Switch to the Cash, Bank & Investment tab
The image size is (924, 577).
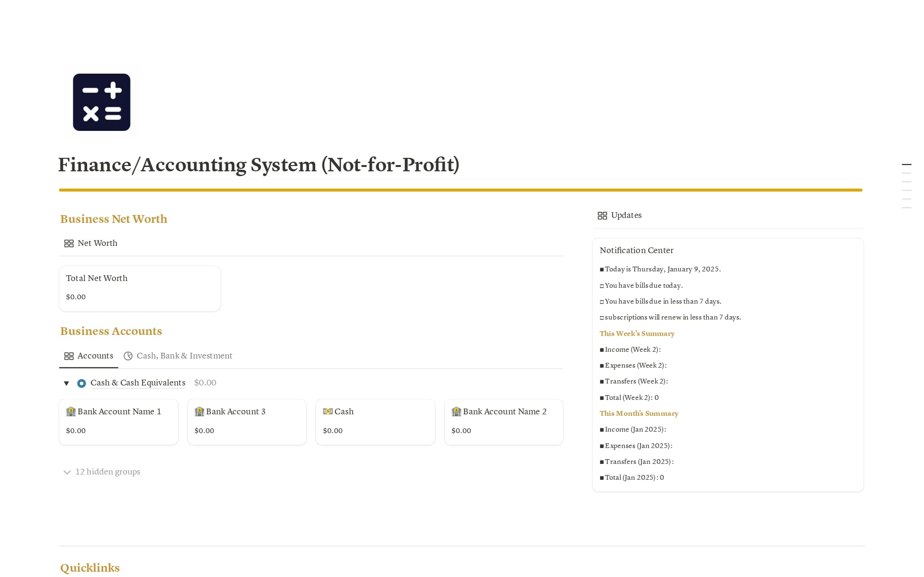click(x=184, y=356)
